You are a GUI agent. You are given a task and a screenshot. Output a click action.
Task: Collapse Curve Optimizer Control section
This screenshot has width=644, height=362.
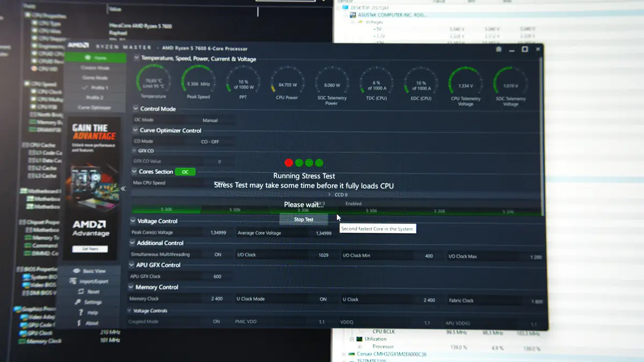tap(135, 130)
